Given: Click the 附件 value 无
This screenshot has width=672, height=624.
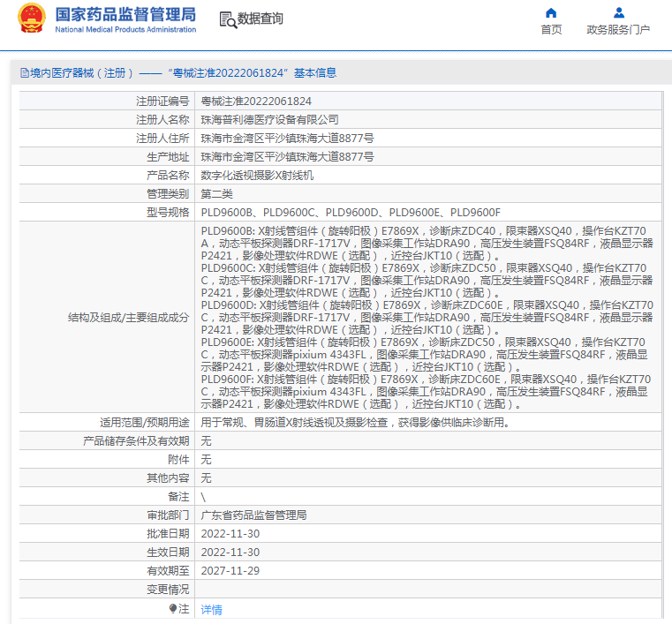Looking at the screenshot, I should coord(206,460).
